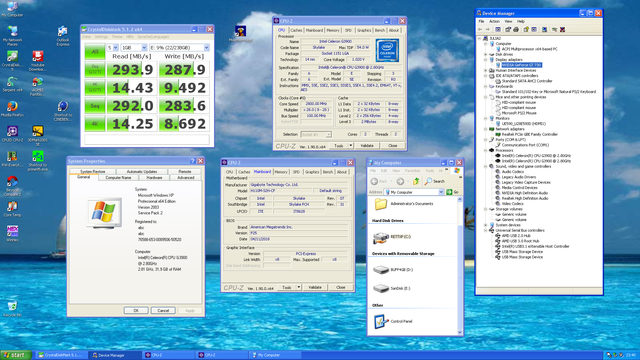The height and width of the screenshot is (360, 640).
Task: Open Tools dropdown arrow in CPU-Z CPU window
Action: 350,145
